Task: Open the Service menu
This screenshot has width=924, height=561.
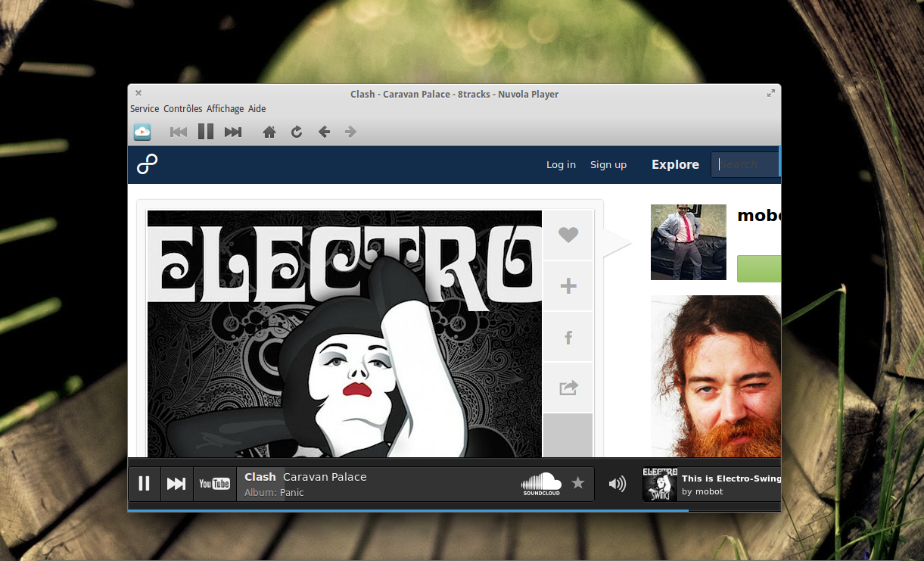Action: [145, 109]
